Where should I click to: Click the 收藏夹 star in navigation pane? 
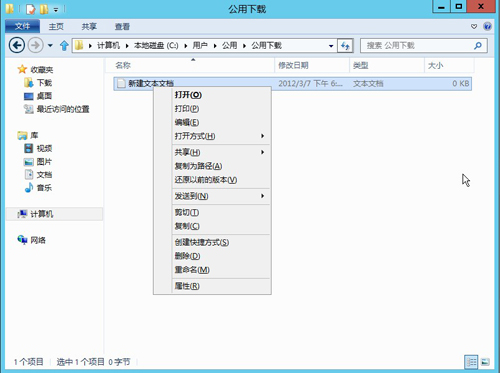coord(22,69)
